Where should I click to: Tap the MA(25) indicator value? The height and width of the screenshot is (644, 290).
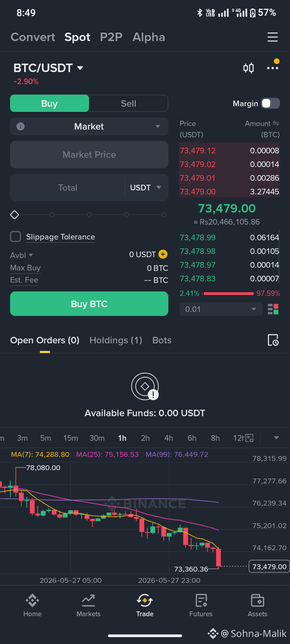click(x=108, y=454)
